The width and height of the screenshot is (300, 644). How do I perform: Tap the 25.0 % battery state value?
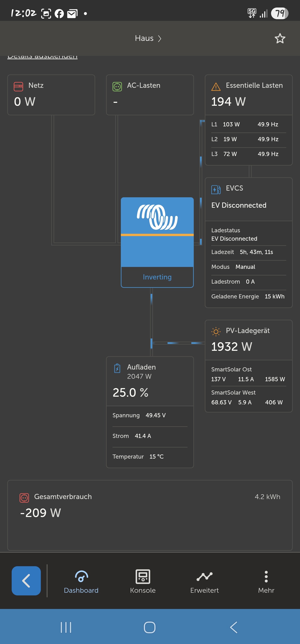coord(130,392)
